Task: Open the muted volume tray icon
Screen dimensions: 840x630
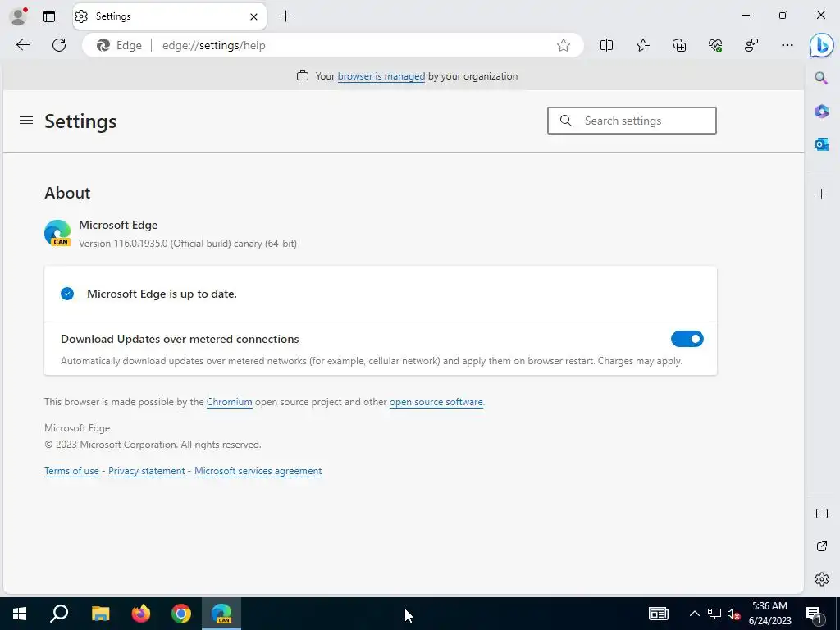Action: tap(733, 614)
